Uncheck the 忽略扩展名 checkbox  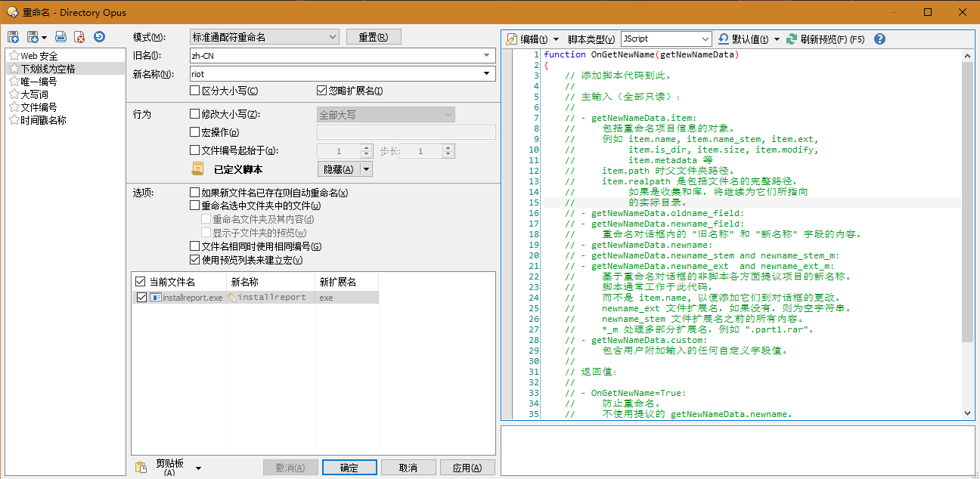[x=321, y=91]
